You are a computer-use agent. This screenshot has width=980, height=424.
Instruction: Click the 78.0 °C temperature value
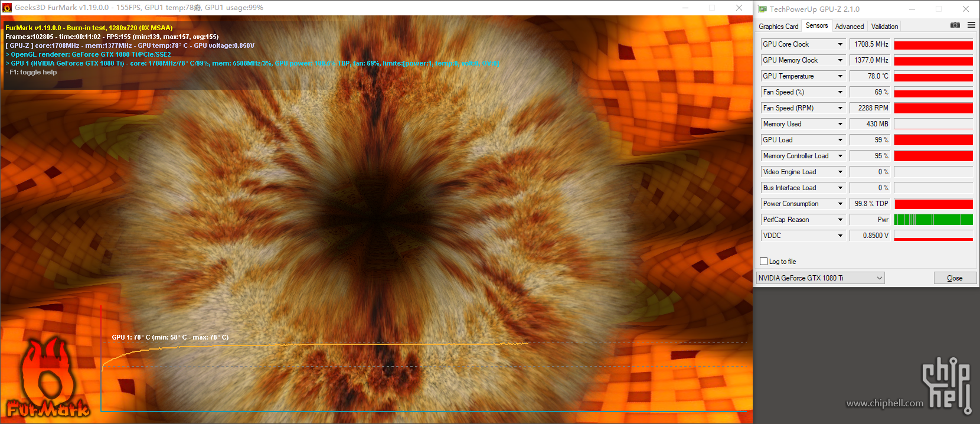[x=870, y=76]
